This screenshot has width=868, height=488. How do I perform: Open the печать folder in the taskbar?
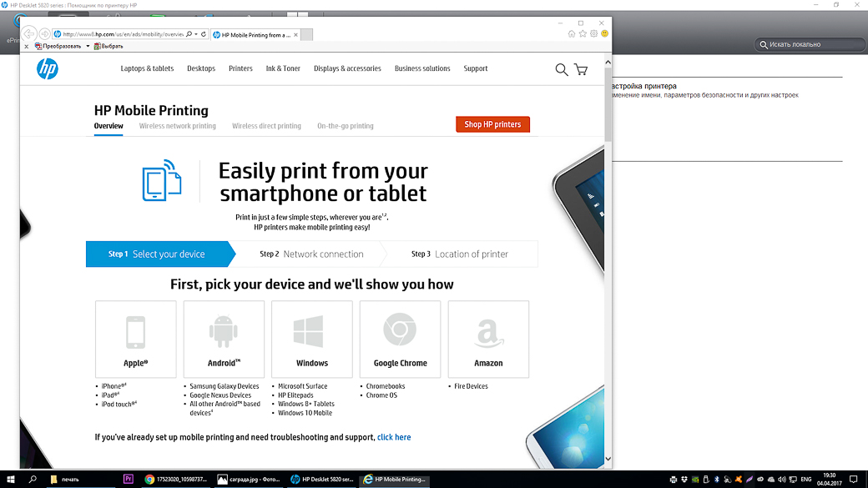click(x=81, y=479)
